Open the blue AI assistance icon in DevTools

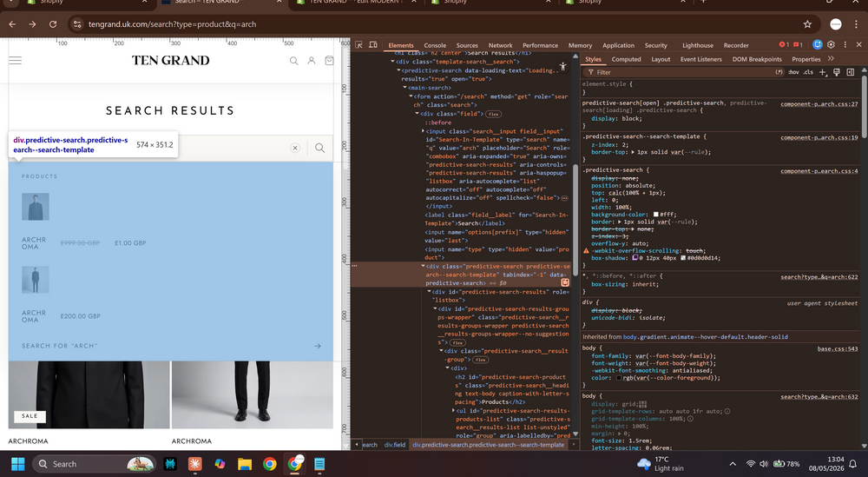(x=817, y=45)
